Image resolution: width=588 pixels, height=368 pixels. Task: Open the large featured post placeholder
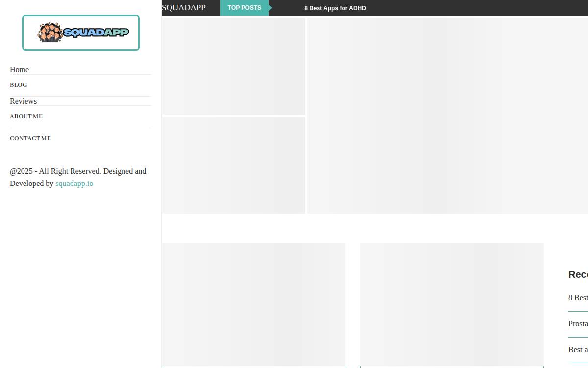(x=447, y=116)
